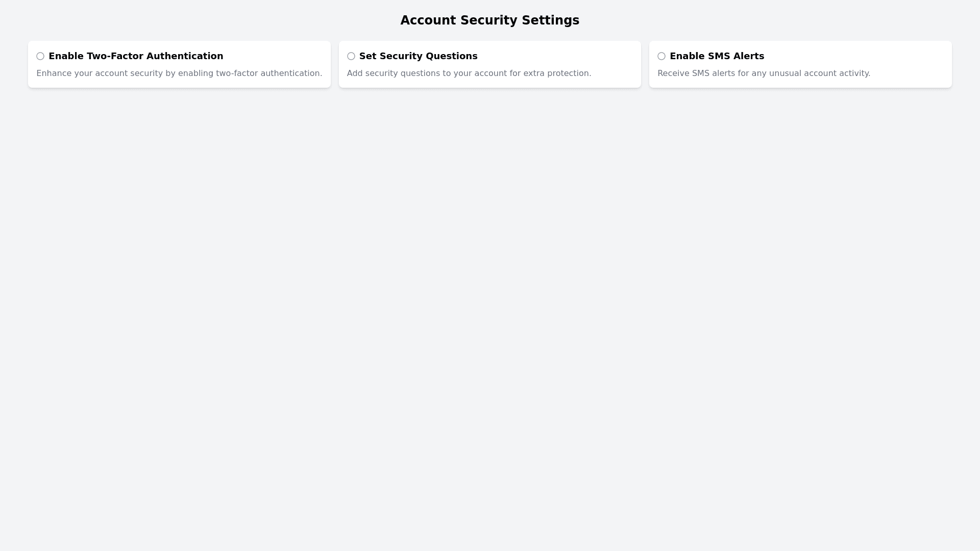
Task: Select the Enable SMS Alerts radio button
Action: 661,56
